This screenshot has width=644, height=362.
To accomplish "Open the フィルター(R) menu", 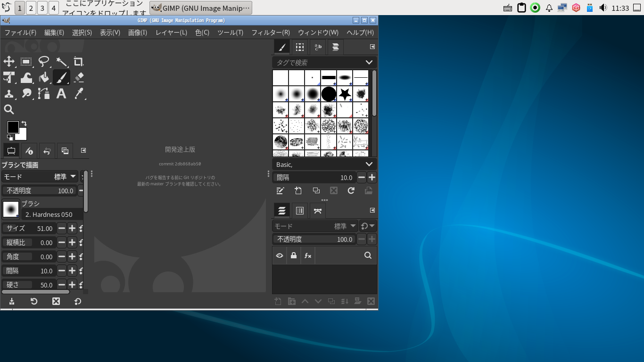I will [271, 33].
